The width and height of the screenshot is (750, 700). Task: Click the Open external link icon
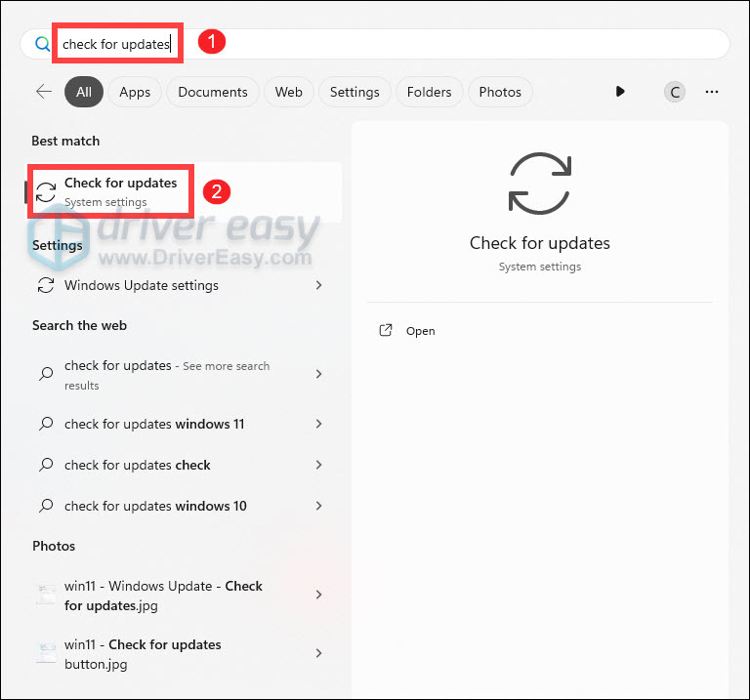pyautogui.click(x=385, y=331)
